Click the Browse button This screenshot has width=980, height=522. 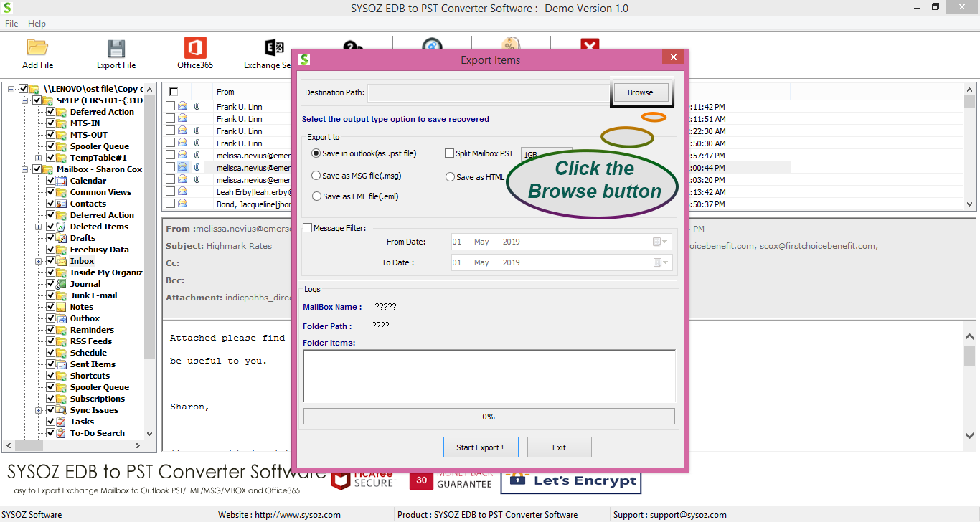641,92
